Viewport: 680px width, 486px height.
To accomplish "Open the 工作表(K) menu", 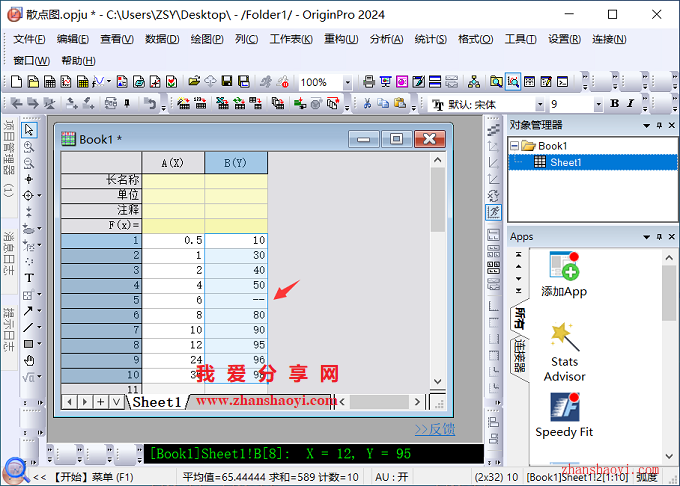I will coord(291,39).
